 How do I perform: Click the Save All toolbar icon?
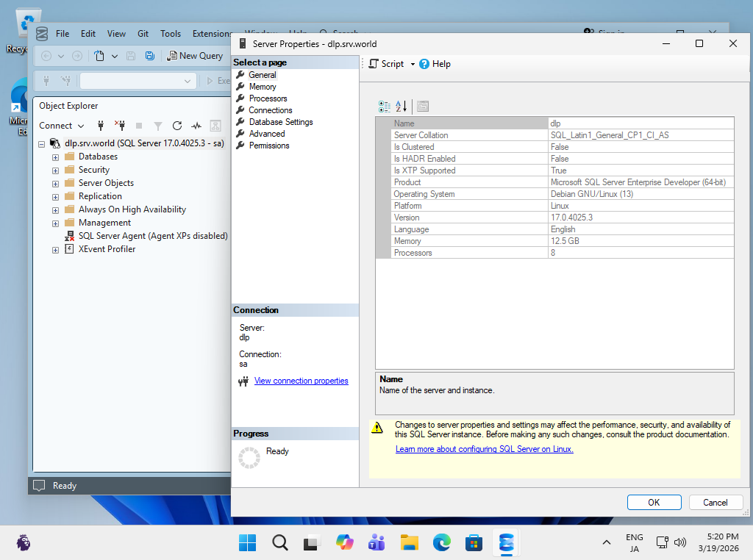pyautogui.click(x=150, y=56)
